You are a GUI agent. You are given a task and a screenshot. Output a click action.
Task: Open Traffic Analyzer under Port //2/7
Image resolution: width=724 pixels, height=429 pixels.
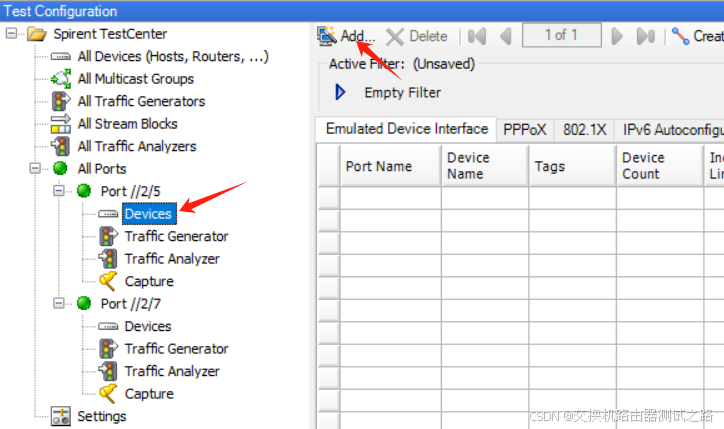tap(172, 371)
